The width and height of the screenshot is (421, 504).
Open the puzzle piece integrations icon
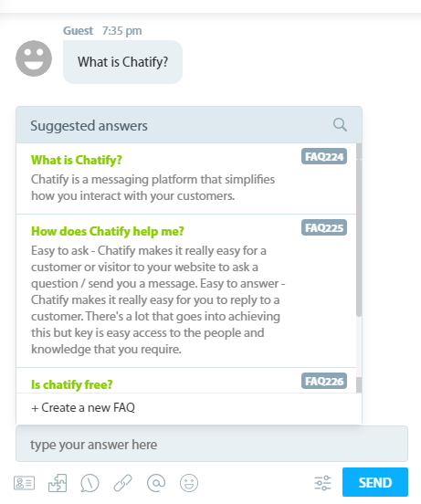tap(58, 483)
